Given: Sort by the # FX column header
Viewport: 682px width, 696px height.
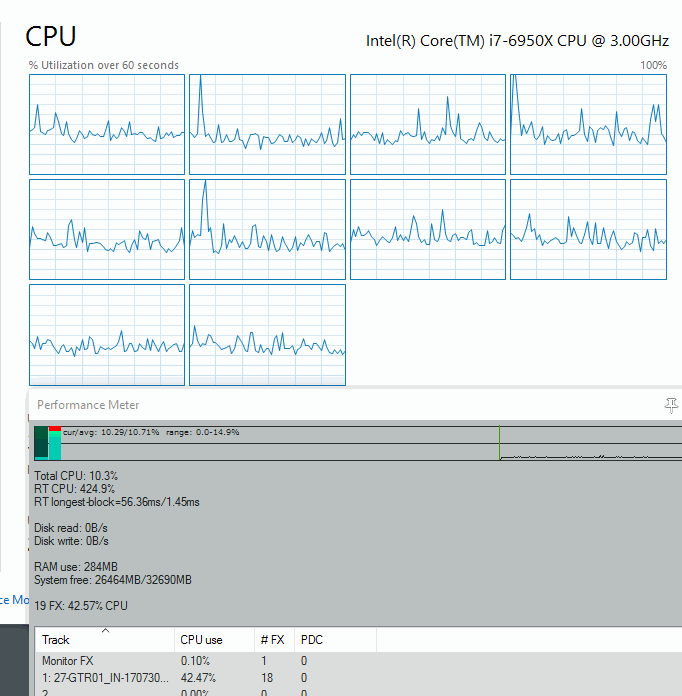Looking at the screenshot, I should point(274,640).
